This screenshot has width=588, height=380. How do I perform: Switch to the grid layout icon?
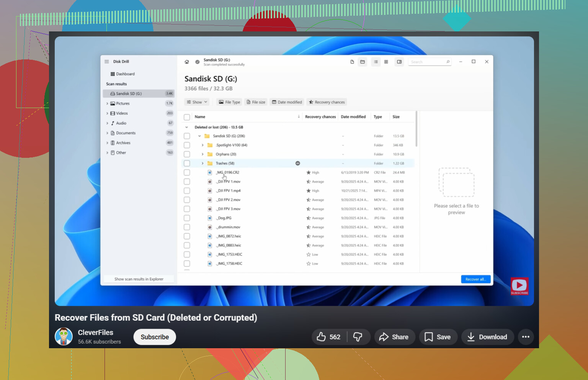[x=386, y=62]
